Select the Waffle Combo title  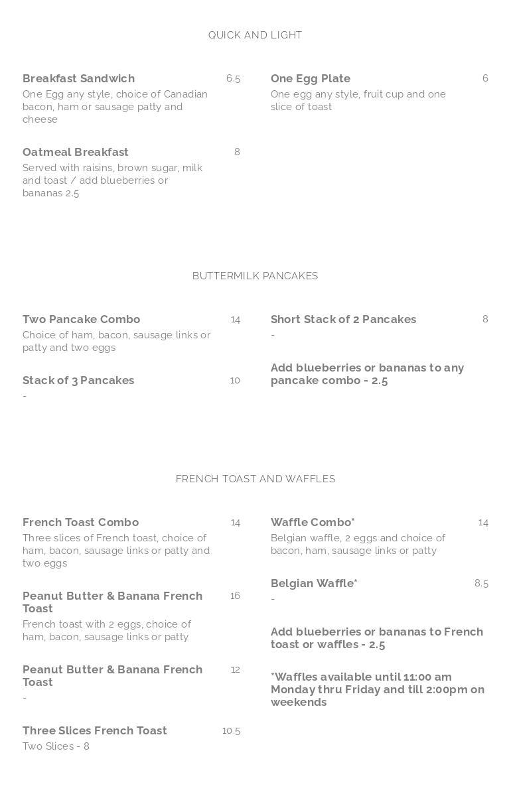[312, 522]
